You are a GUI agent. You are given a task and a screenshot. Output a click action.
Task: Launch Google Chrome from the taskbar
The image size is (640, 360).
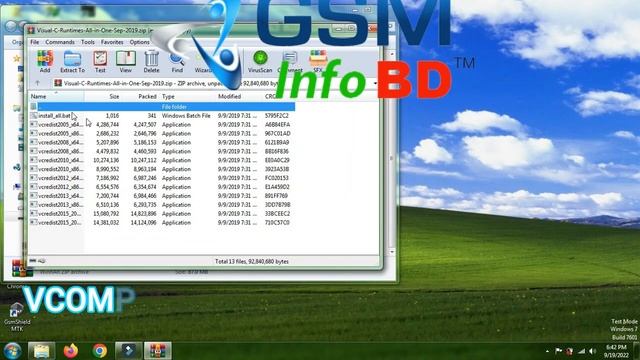pyautogui.click(x=100, y=351)
